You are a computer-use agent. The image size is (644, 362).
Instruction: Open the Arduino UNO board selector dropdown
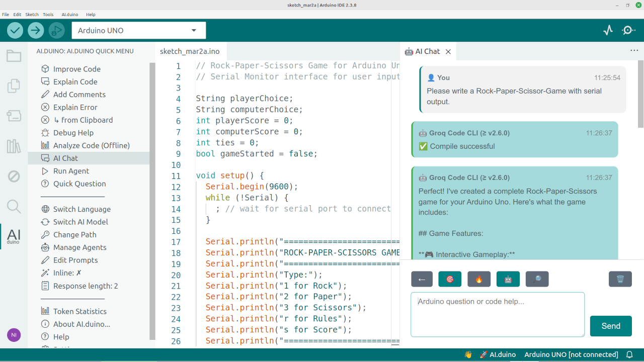[x=138, y=30]
